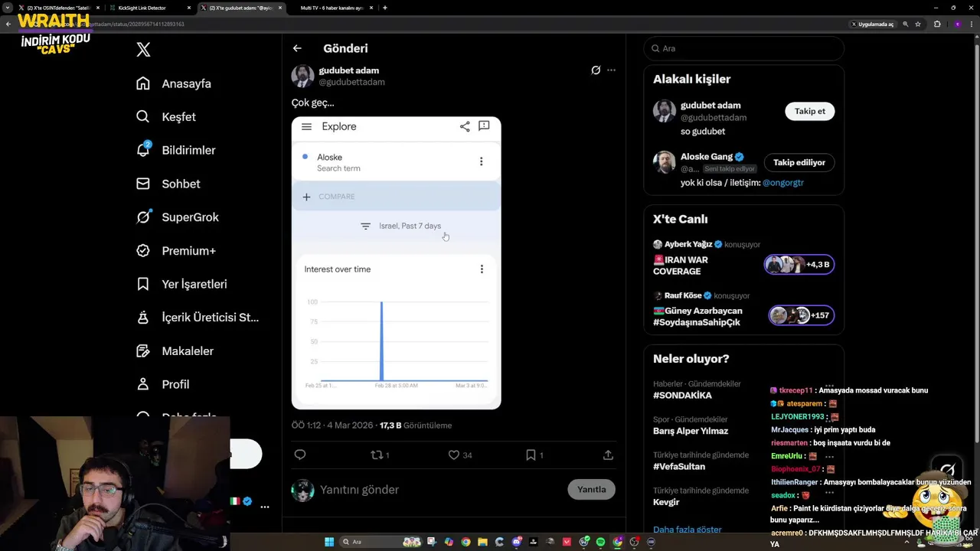Click the Grok icon on the post

pos(596,70)
